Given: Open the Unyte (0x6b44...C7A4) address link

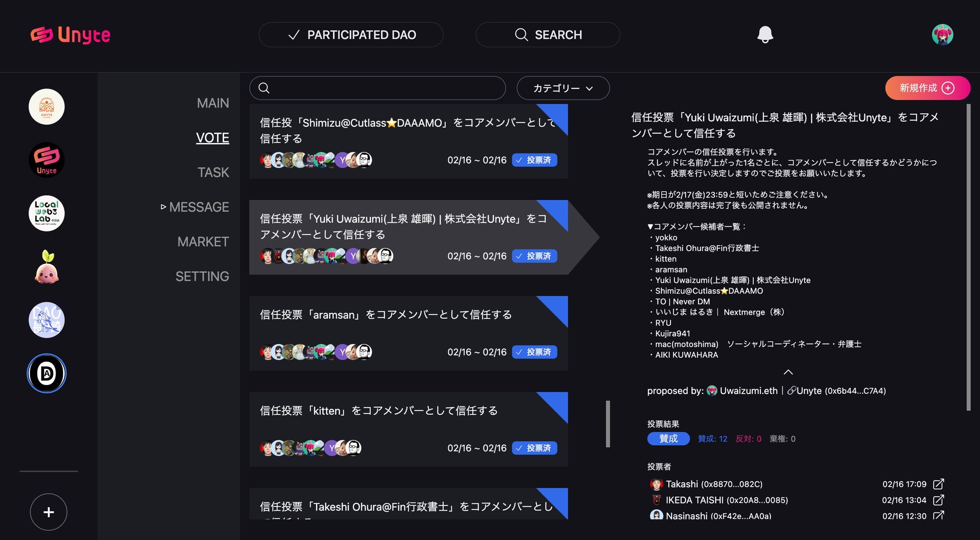Looking at the screenshot, I should pos(841,391).
